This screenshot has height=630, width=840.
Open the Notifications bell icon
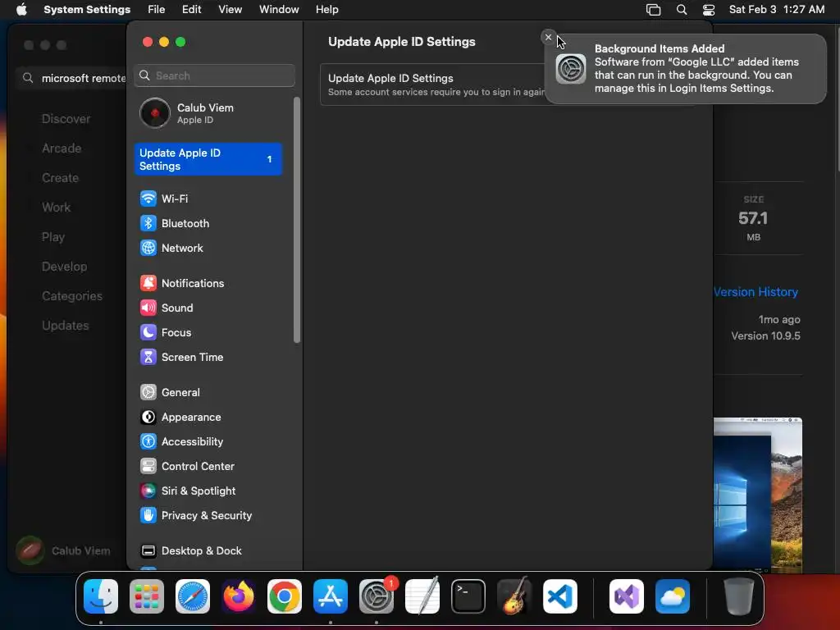[148, 283]
